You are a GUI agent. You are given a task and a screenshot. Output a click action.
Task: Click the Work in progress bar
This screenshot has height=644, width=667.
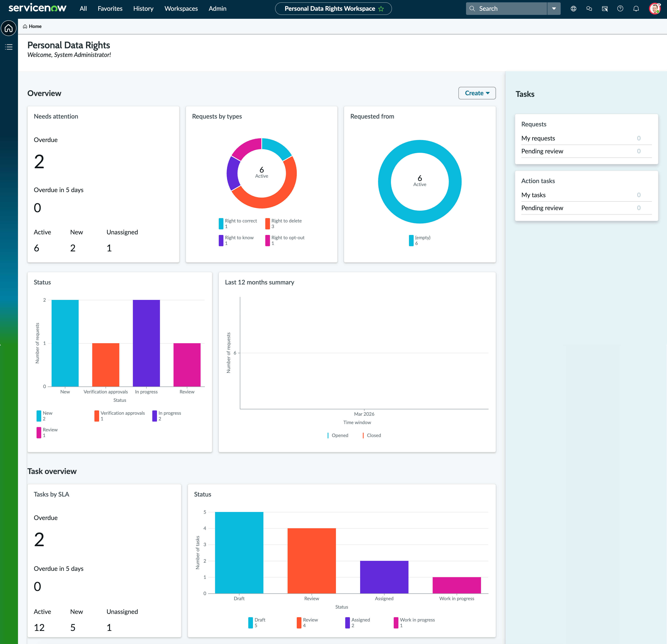pos(457,586)
